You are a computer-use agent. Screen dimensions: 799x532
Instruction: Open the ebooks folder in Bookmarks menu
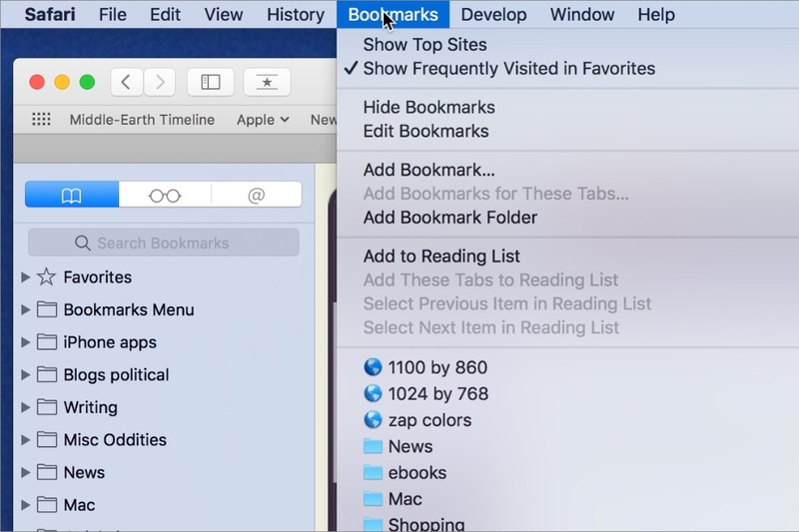(x=417, y=473)
